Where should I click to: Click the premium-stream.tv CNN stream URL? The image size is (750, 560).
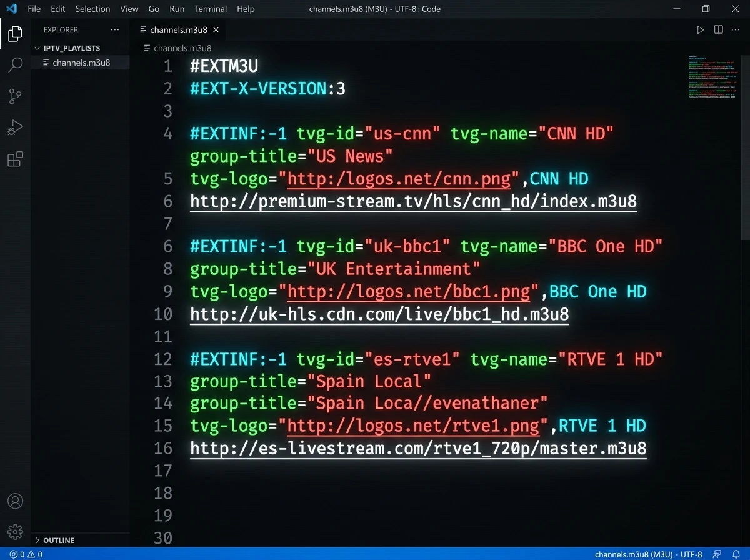413,202
